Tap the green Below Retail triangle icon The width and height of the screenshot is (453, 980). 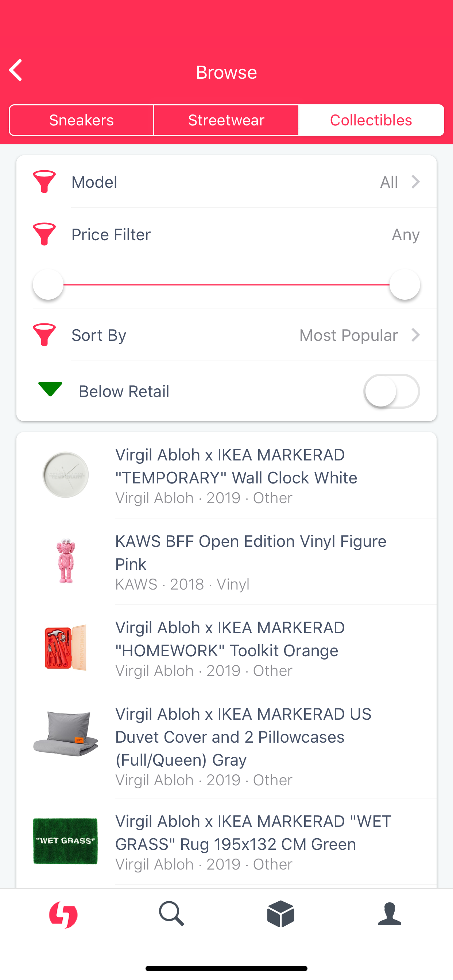coord(50,389)
